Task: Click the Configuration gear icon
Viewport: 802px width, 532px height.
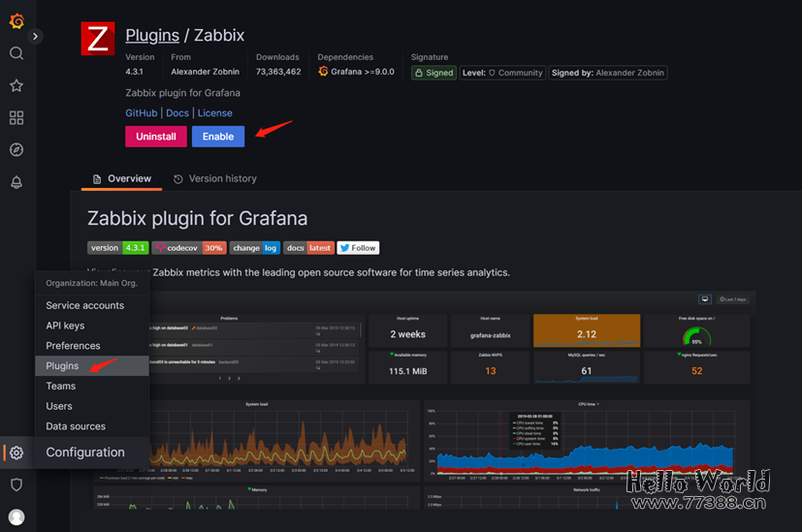Action: click(16, 453)
